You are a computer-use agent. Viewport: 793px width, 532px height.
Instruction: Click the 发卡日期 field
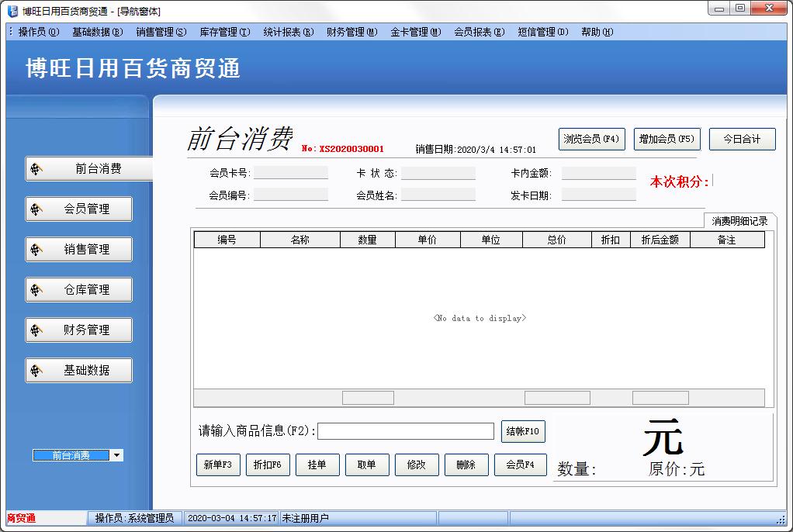pyautogui.click(x=599, y=195)
